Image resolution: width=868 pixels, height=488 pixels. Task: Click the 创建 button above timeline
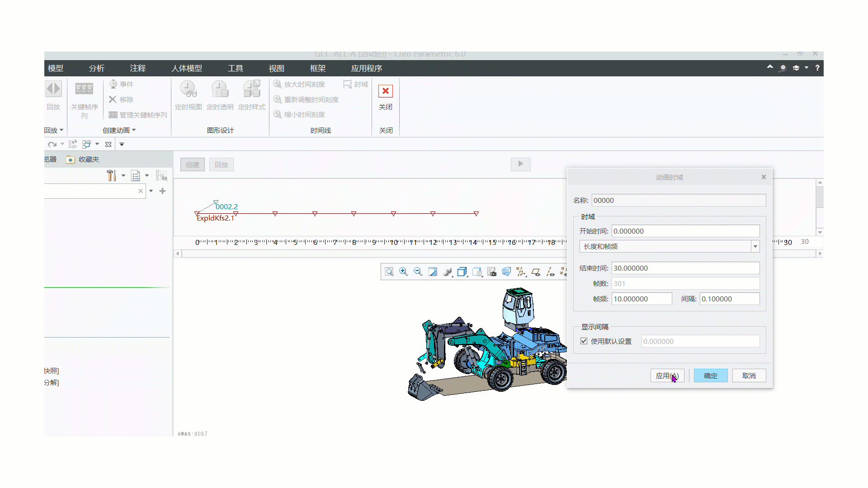pos(193,164)
